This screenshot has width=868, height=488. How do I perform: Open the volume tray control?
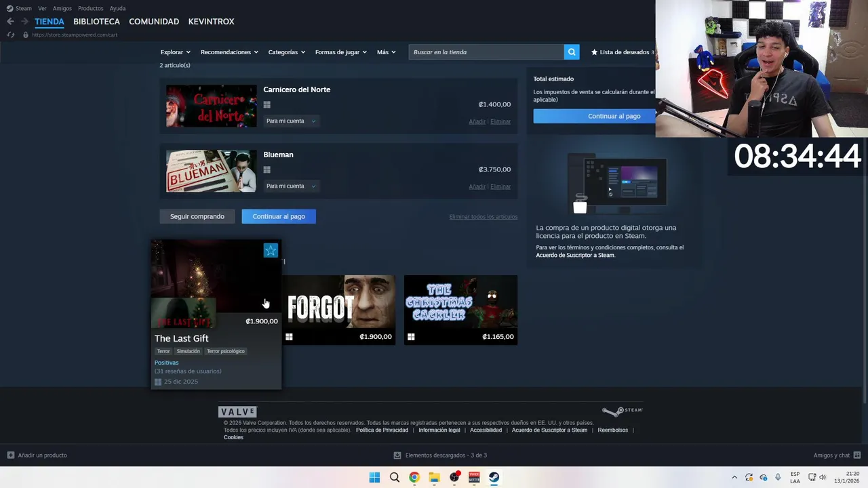pos(823,477)
